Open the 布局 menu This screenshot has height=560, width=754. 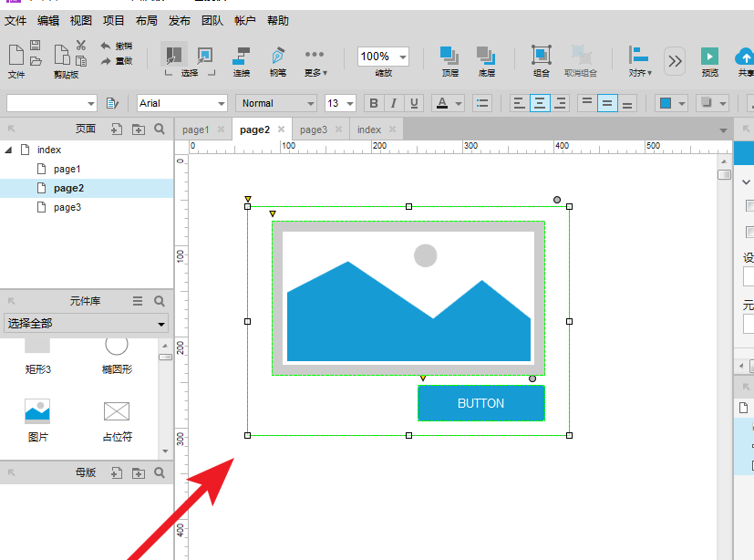pos(146,20)
